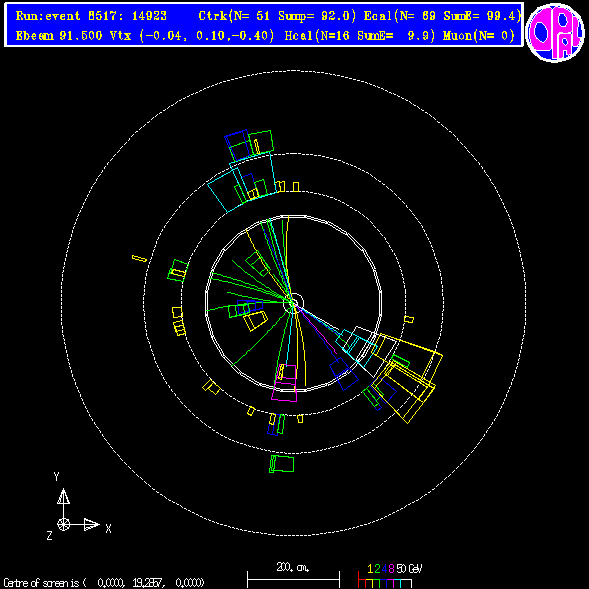
Task: Click the Hcal(N=16 SumE= 9.9) readout
Action: [359, 36]
